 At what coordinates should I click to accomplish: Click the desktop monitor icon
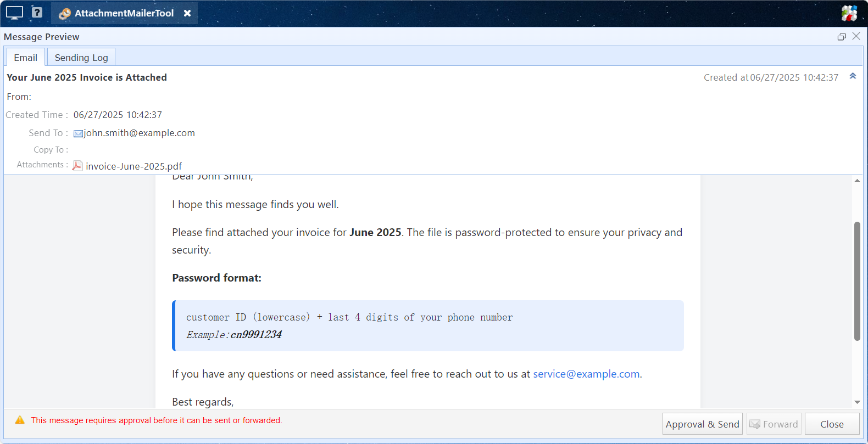pyautogui.click(x=14, y=13)
